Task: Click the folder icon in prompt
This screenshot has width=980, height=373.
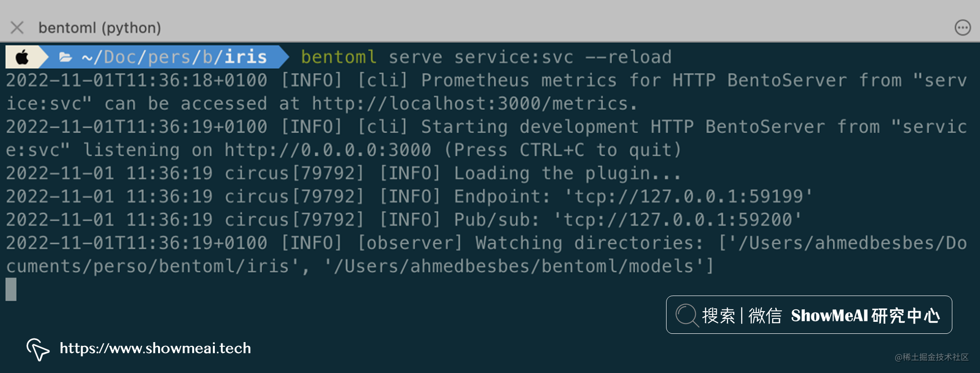Action: (x=65, y=57)
